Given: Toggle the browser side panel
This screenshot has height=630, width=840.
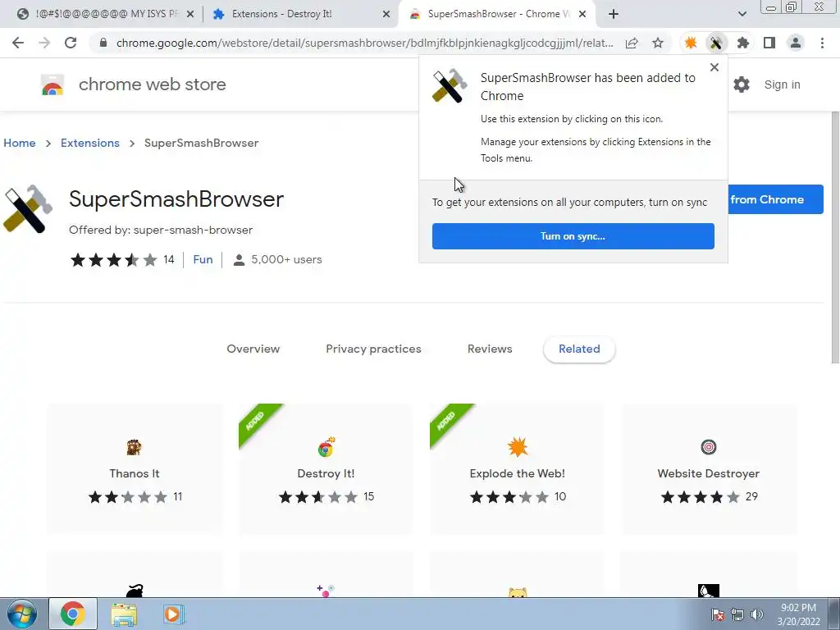Looking at the screenshot, I should coord(769,43).
